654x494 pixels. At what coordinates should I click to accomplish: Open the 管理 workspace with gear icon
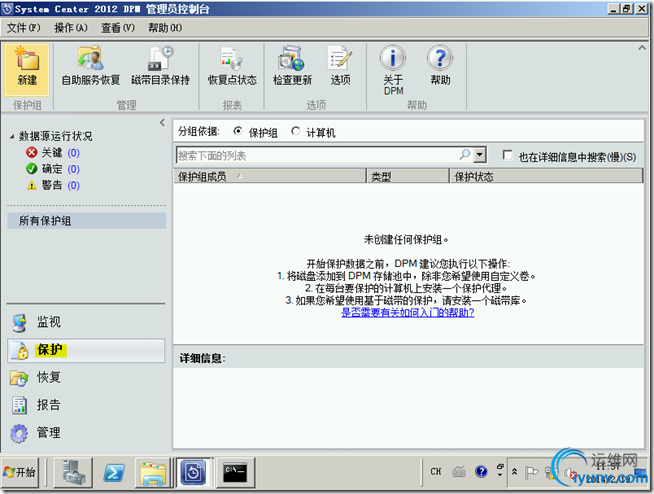coord(86,433)
